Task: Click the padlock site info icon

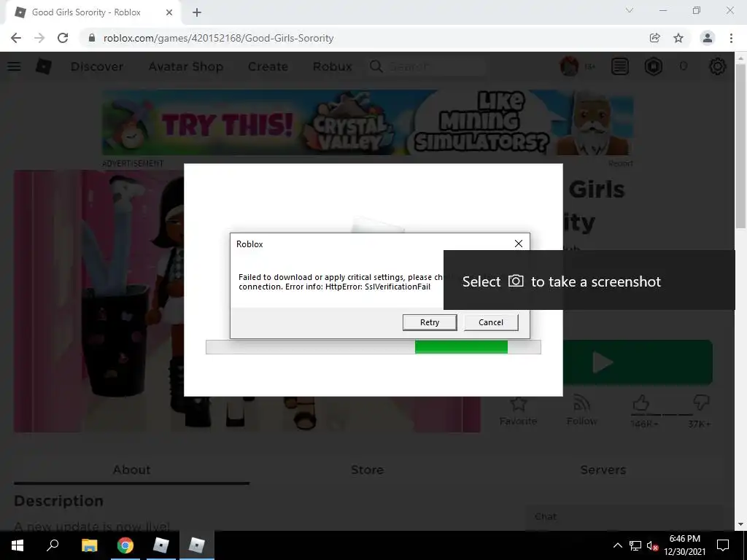Action: [x=91, y=38]
